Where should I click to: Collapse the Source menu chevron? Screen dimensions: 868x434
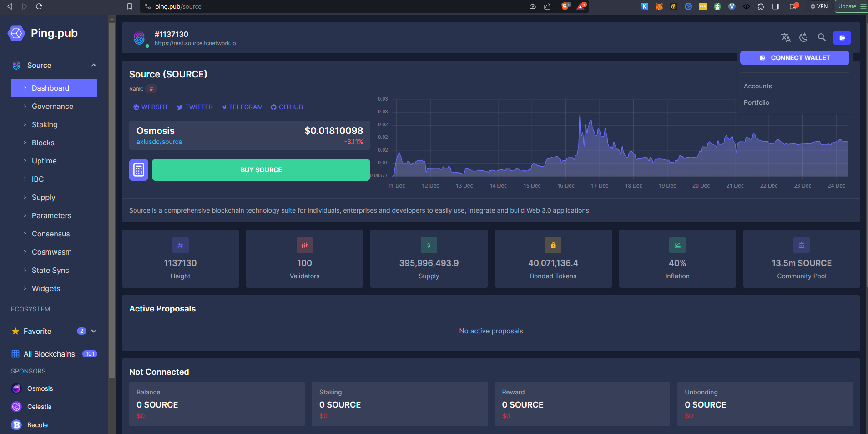point(94,65)
